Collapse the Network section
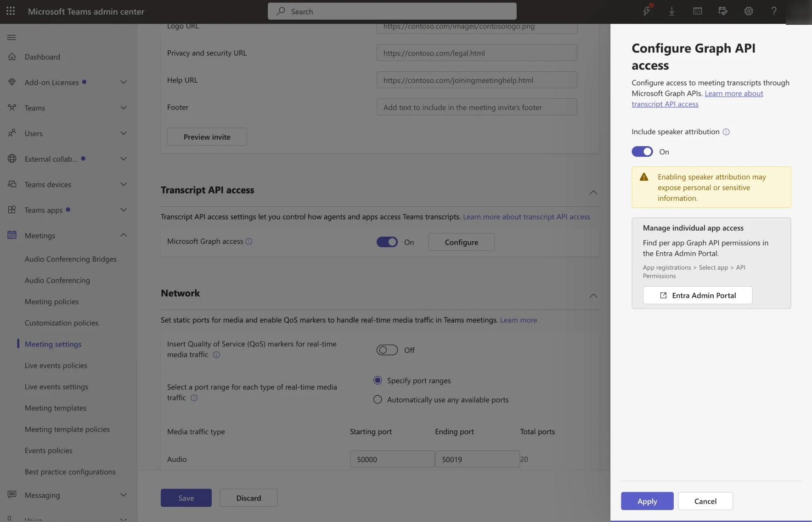The image size is (812, 522). coord(593,295)
